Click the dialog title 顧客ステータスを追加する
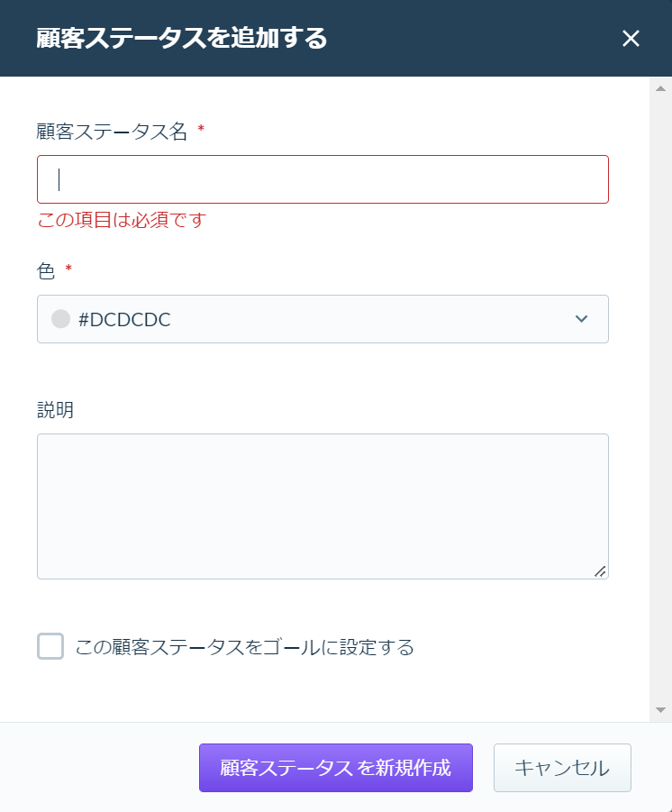Viewport: 672px width, 812px height. click(181, 39)
